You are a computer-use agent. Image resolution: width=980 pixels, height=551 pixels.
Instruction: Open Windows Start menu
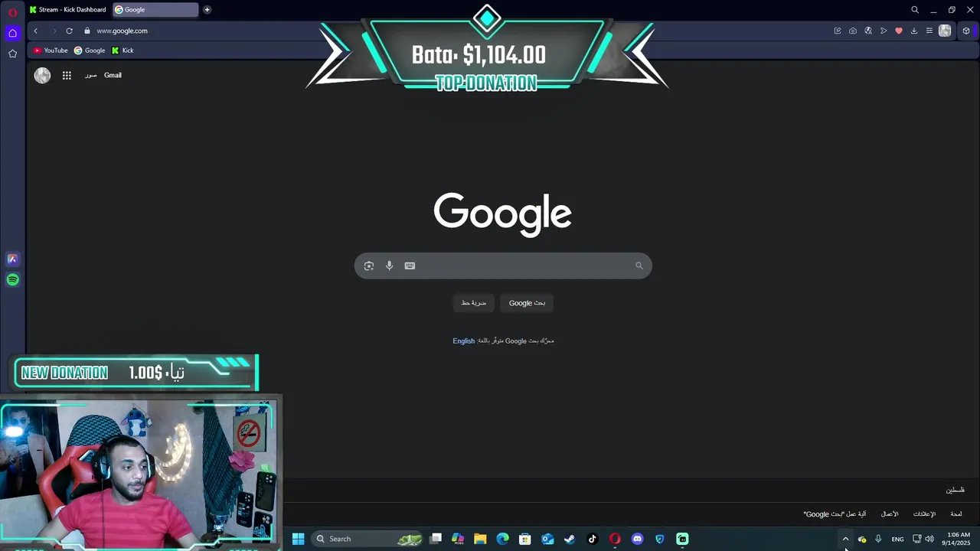(x=299, y=539)
